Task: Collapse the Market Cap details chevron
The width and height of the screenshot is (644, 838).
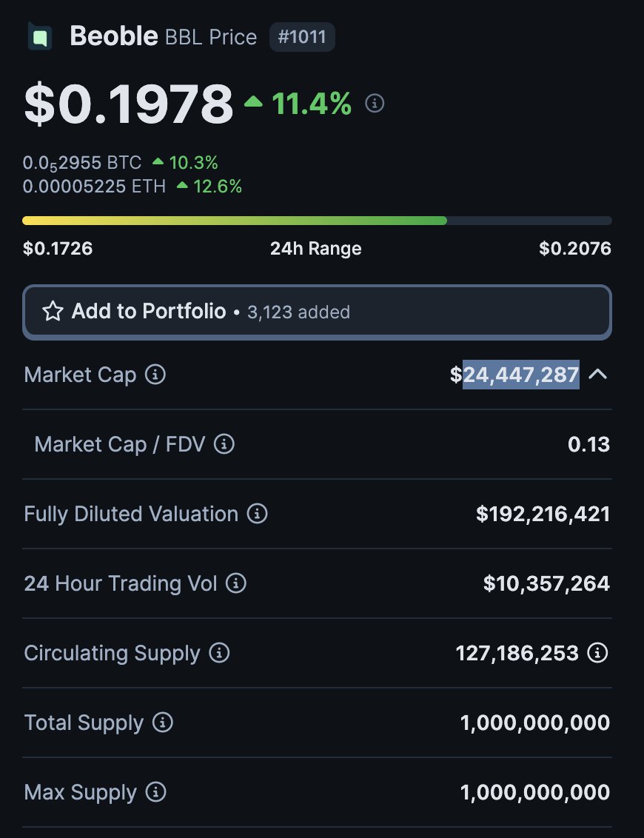Action: pyautogui.click(x=598, y=375)
